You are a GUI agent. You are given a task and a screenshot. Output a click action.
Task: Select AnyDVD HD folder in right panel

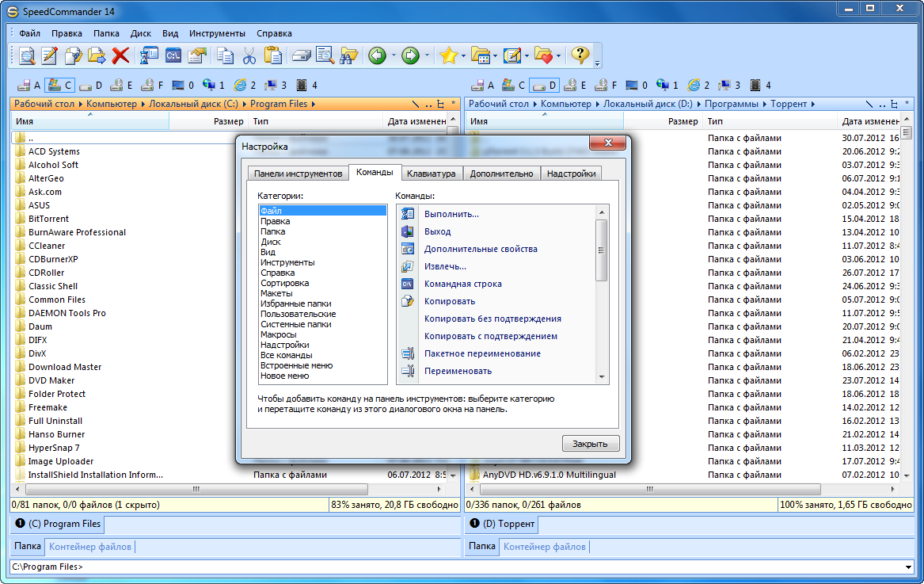point(549,475)
